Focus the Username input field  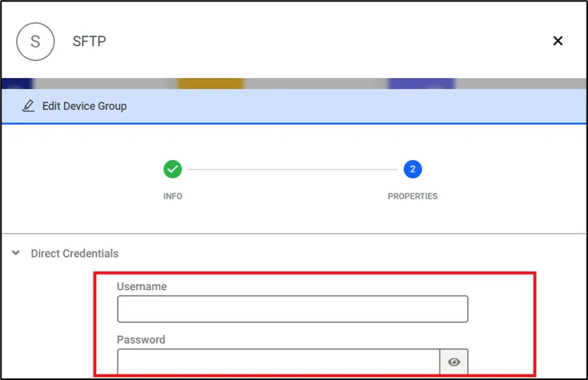click(x=292, y=309)
